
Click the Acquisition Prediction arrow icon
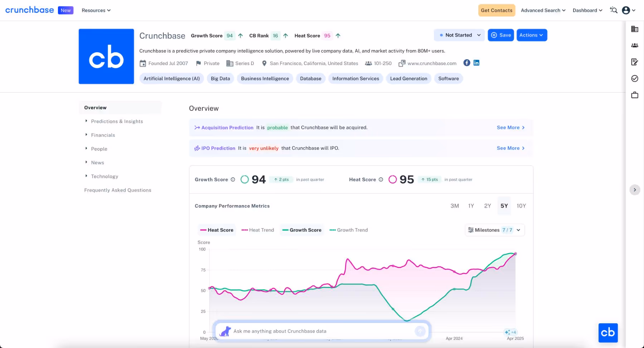(x=197, y=128)
